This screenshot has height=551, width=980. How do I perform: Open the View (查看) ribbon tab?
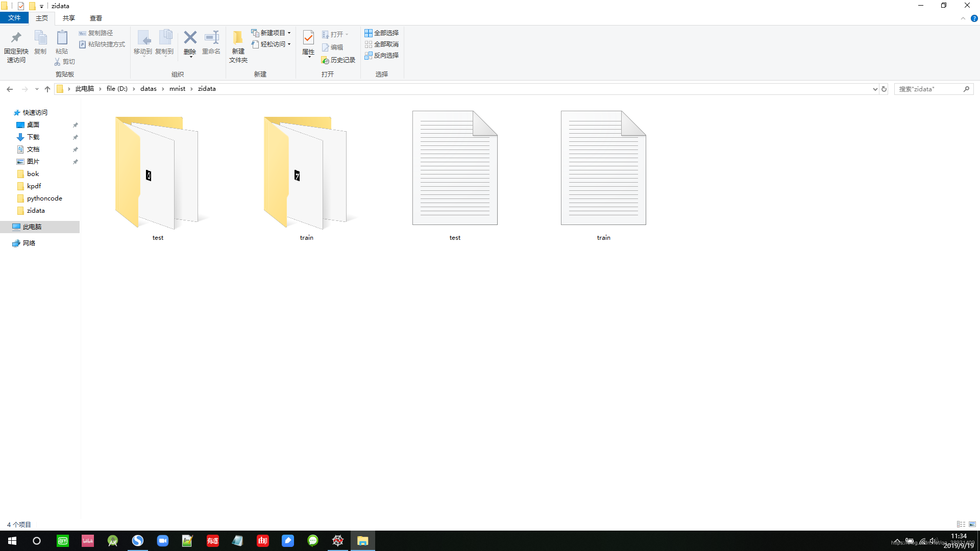click(95, 18)
